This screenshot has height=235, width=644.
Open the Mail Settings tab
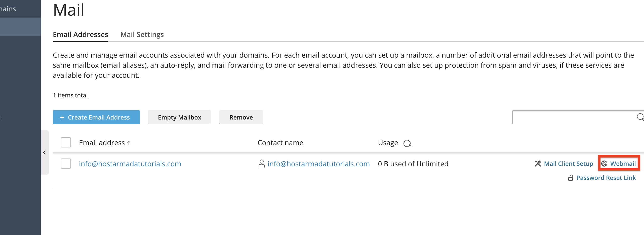142,34
